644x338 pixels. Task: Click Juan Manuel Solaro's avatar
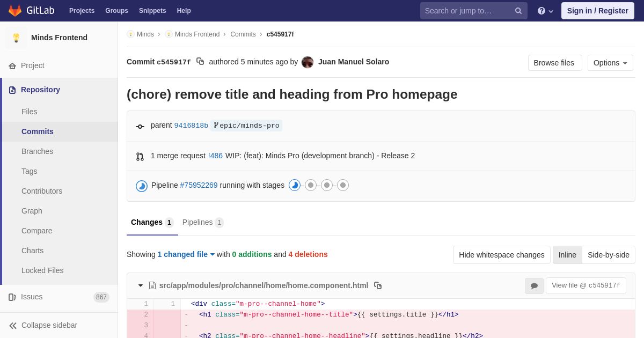coord(308,62)
